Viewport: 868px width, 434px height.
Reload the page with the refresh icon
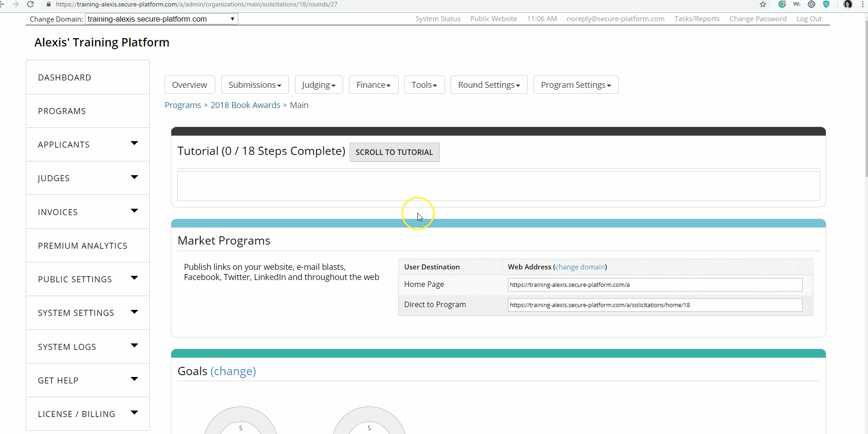point(30,4)
